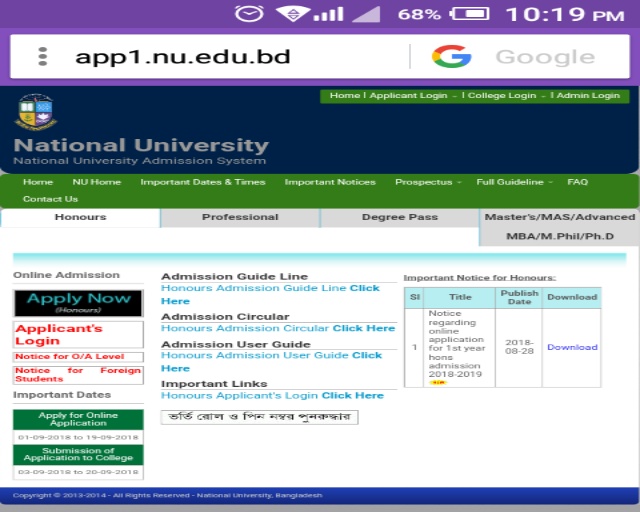This screenshot has height=512, width=640.
Task: Open Honours Admission Guide Line link
Action: click(x=270, y=294)
